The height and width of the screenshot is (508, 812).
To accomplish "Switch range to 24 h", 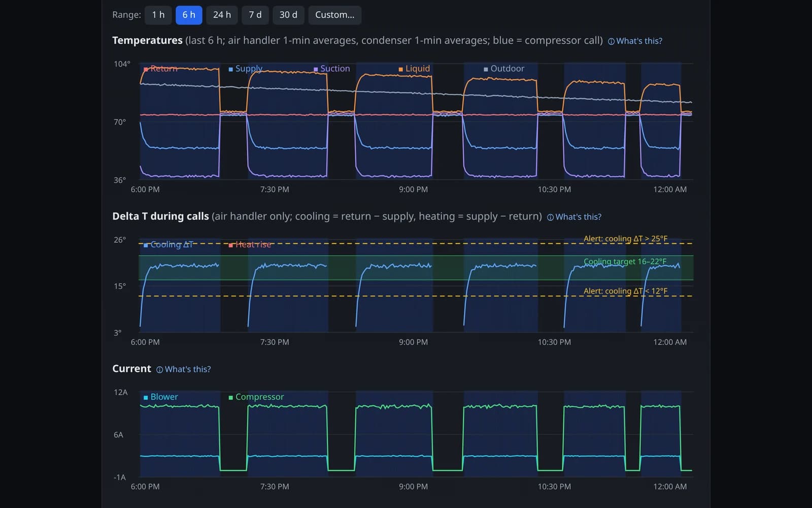I will pyautogui.click(x=222, y=15).
